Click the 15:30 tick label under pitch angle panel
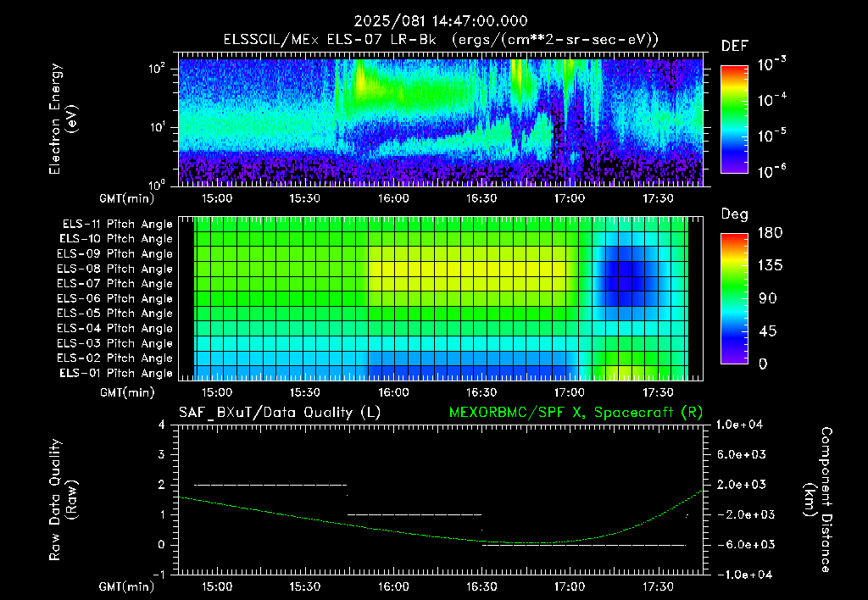 304,393
